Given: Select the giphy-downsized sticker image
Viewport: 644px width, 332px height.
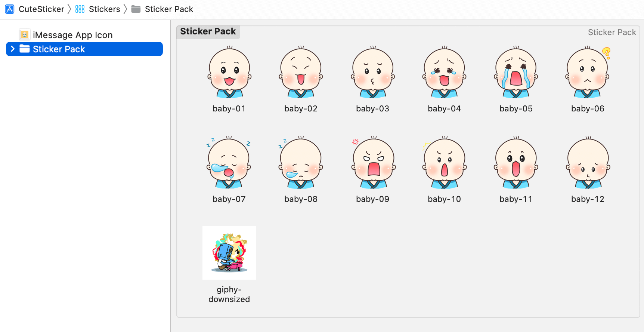Looking at the screenshot, I should 229,253.
